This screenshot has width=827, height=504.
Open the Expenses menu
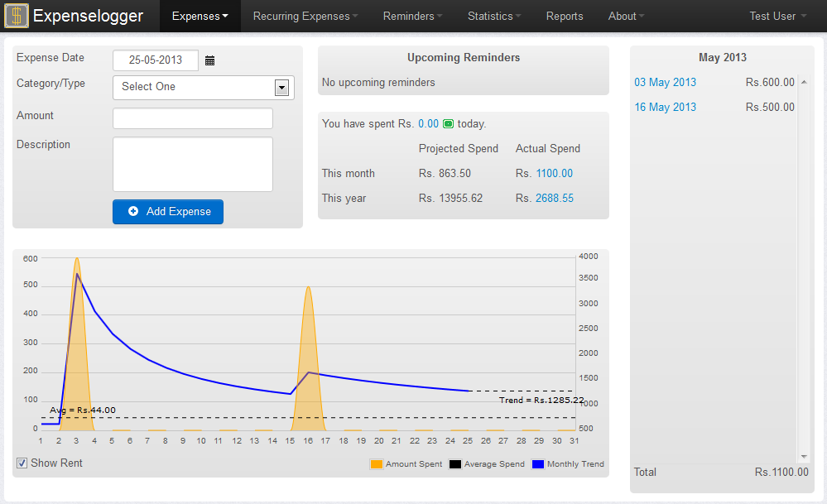(200, 16)
